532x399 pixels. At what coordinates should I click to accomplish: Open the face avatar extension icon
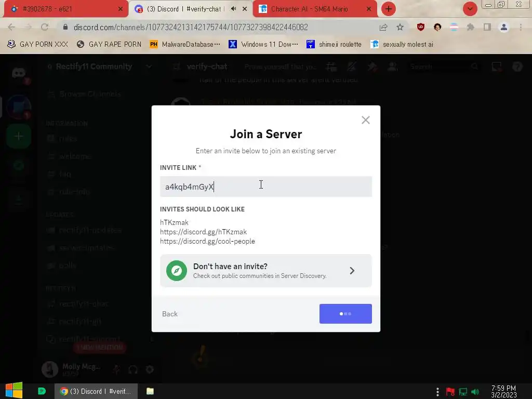pos(437,27)
